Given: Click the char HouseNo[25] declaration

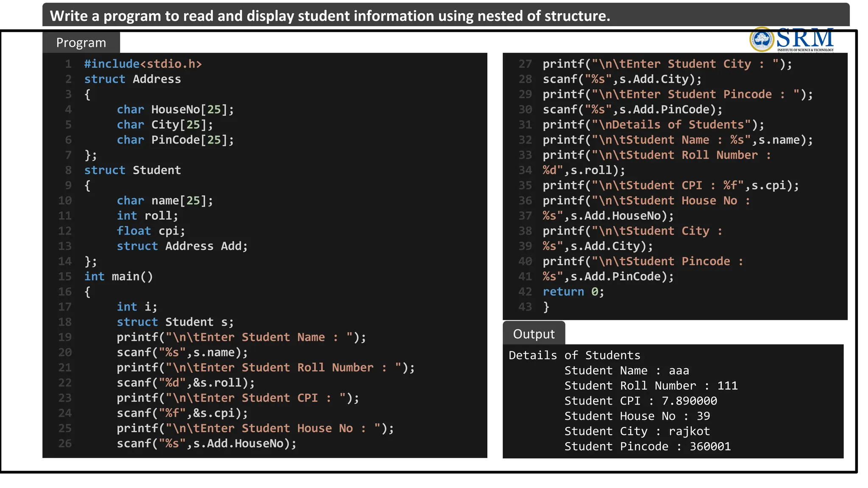Looking at the screenshot, I should pyautogui.click(x=175, y=110).
